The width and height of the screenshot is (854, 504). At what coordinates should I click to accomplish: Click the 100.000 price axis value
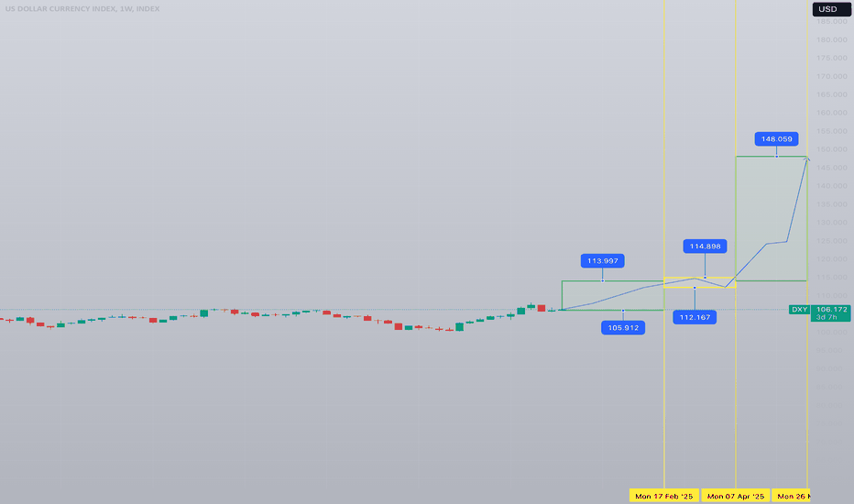point(832,332)
